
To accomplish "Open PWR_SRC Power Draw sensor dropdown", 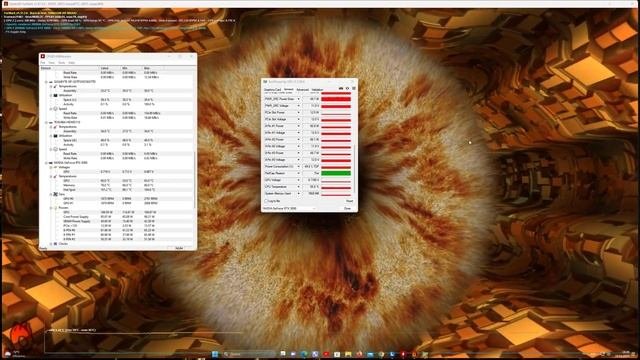I will 298,99.
